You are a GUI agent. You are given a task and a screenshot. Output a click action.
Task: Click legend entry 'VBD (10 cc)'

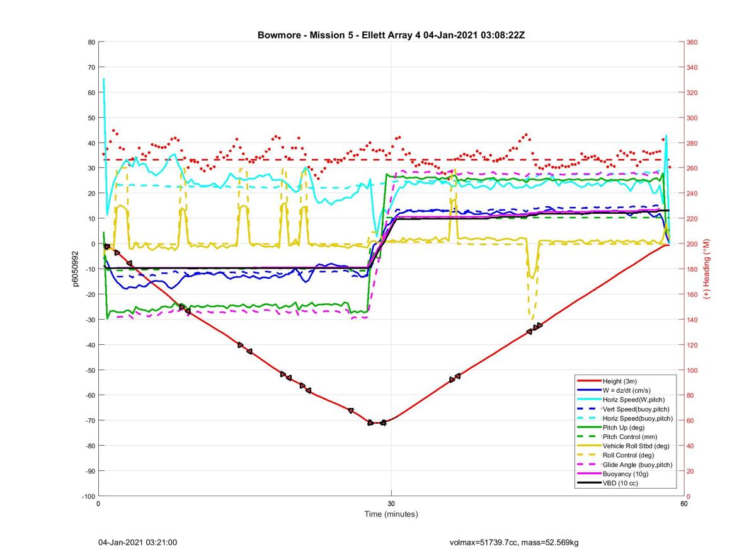pos(621,484)
